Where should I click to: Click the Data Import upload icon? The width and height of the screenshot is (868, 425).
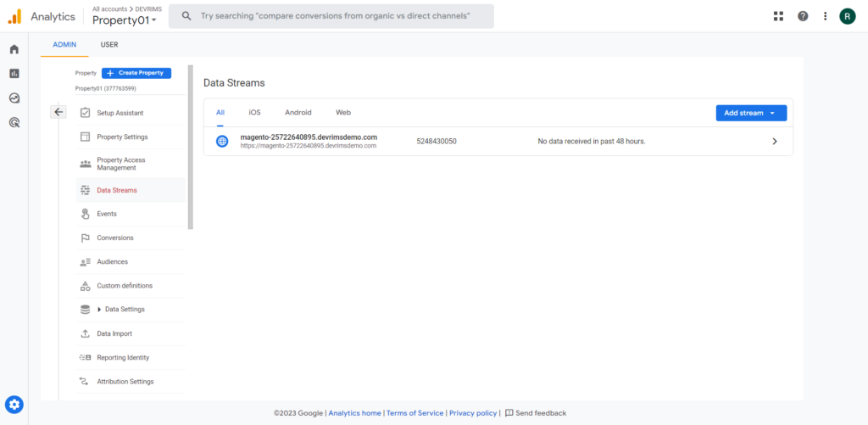86,333
